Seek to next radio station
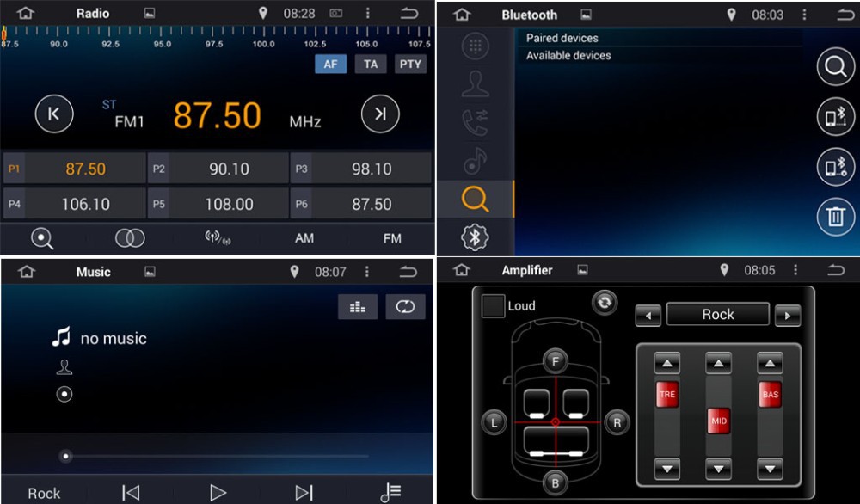Screen dimensions: 860x504 click(380, 114)
